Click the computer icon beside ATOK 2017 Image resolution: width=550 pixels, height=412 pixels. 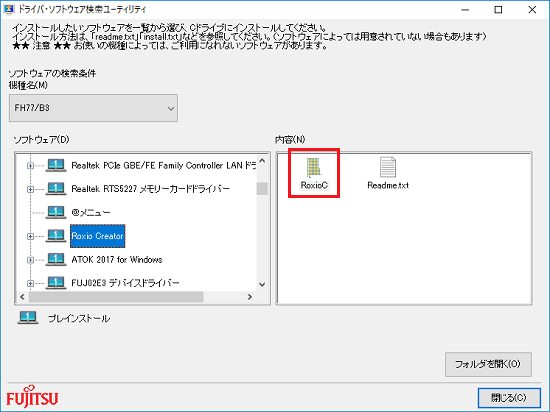click(x=56, y=259)
